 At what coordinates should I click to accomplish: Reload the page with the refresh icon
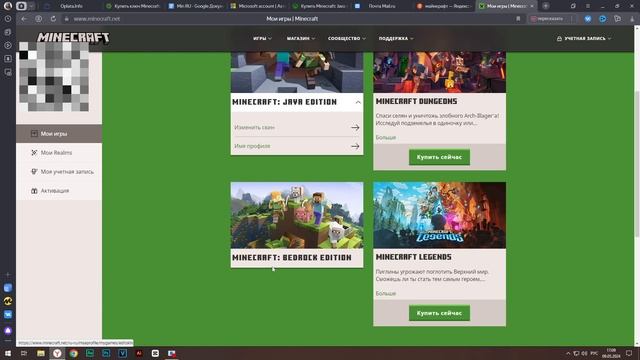click(53, 19)
